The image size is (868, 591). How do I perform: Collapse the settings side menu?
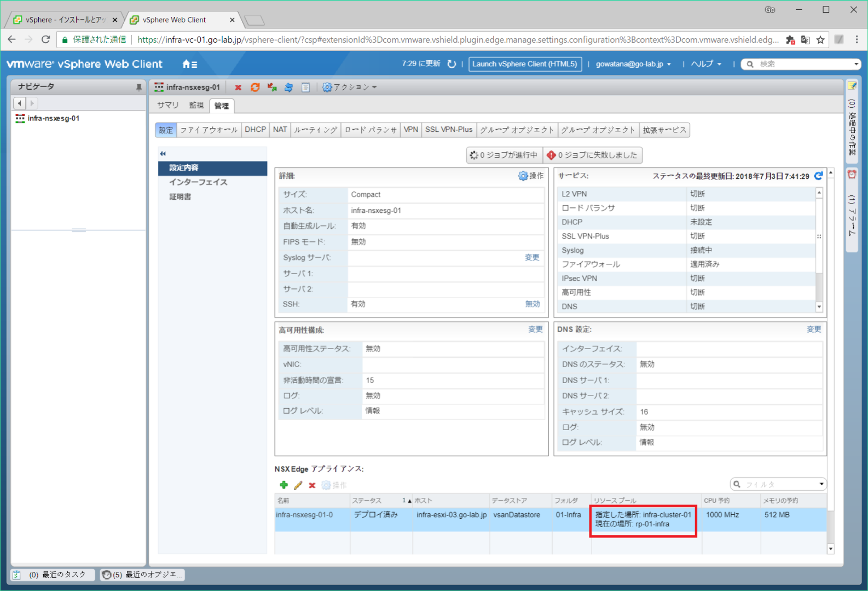pyautogui.click(x=163, y=154)
